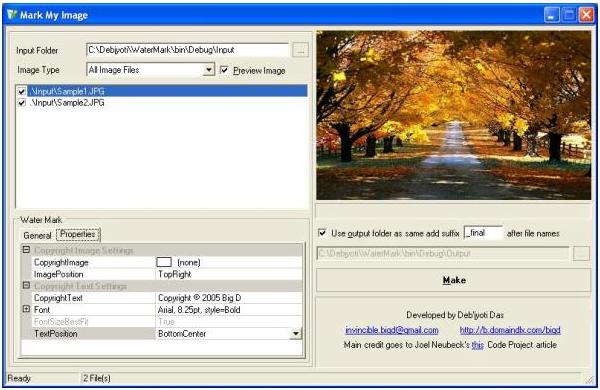Toggle Use output folder as same checkbox
This screenshot has width=600, height=390.
(x=322, y=233)
